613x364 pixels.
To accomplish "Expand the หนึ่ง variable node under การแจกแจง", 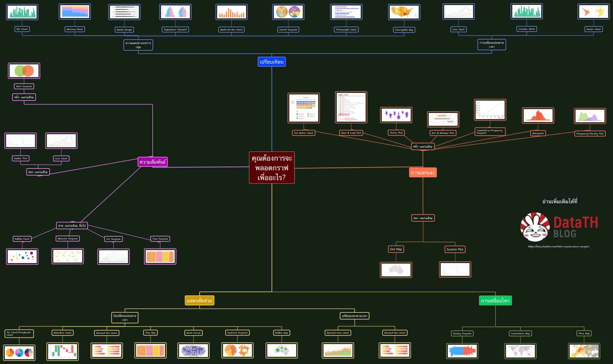I will click(423, 146).
